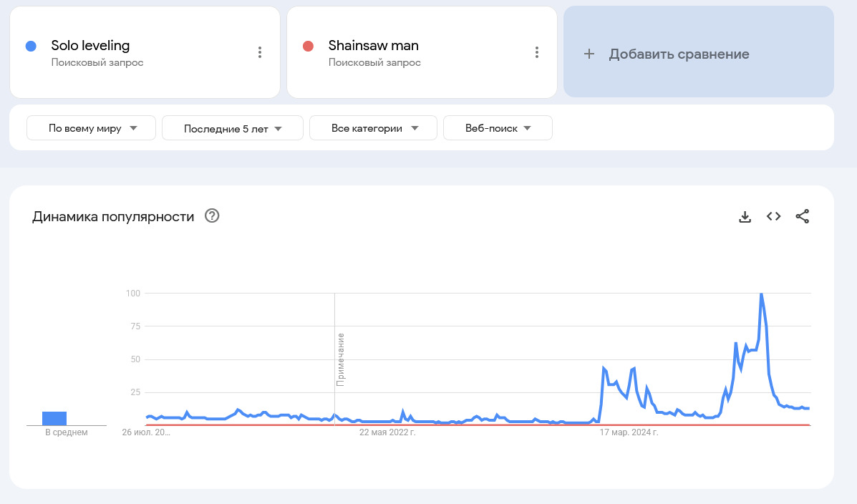The height and width of the screenshot is (504, 857).
Task: Open the embed code icon
Action: pos(773,216)
